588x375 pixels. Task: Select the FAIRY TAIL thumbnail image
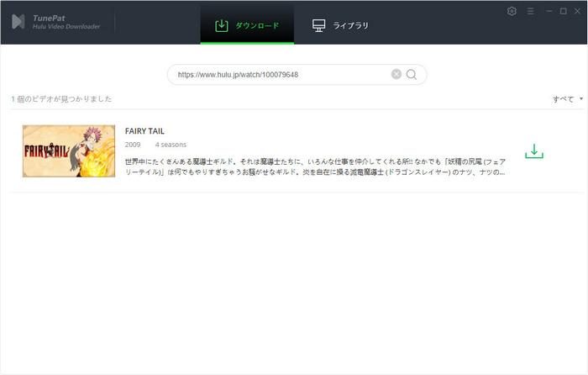pos(69,151)
